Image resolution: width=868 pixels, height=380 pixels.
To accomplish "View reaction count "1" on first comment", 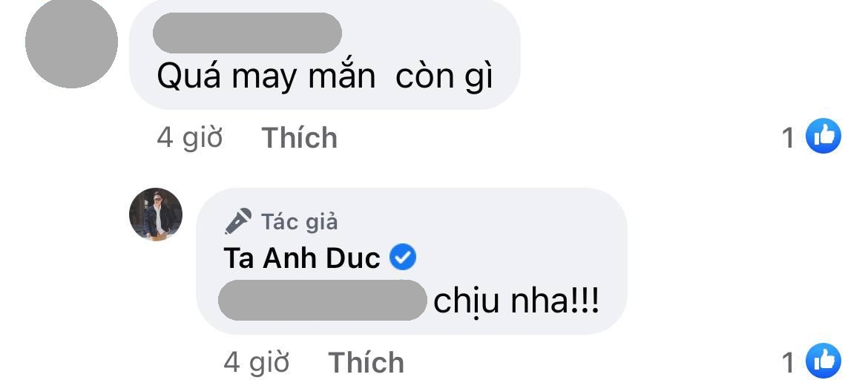I will 789,137.
